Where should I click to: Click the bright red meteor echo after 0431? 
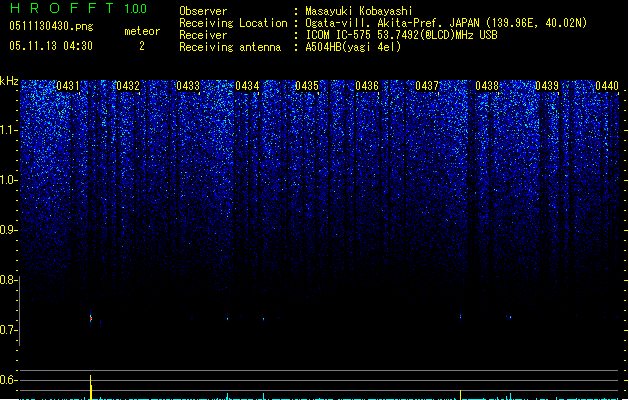pyautogui.click(x=91, y=318)
